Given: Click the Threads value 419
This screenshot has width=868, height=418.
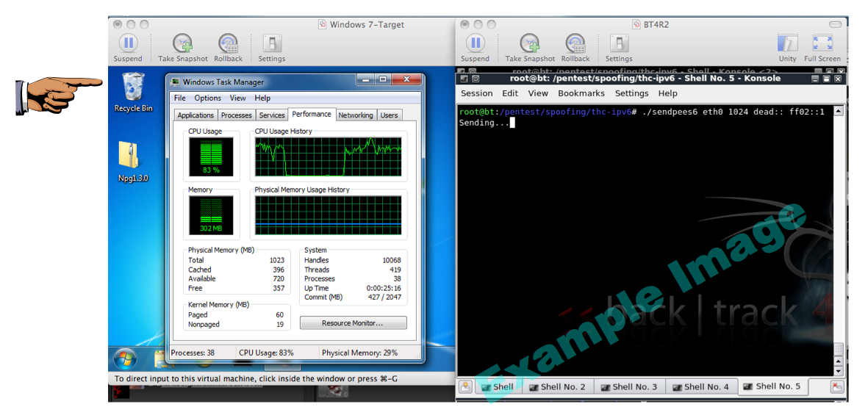Looking at the screenshot, I should tap(395, 270).
